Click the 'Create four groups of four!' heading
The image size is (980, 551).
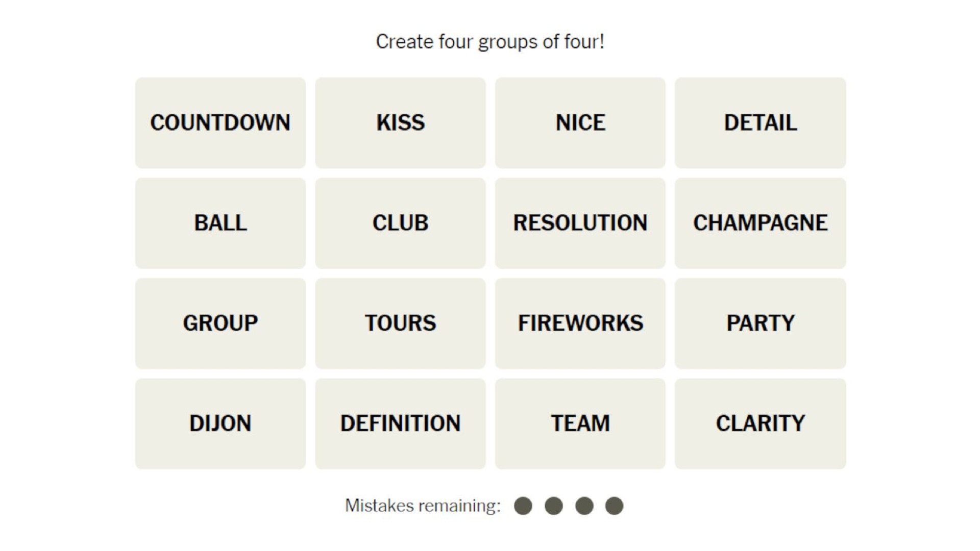tap(490, 42)
